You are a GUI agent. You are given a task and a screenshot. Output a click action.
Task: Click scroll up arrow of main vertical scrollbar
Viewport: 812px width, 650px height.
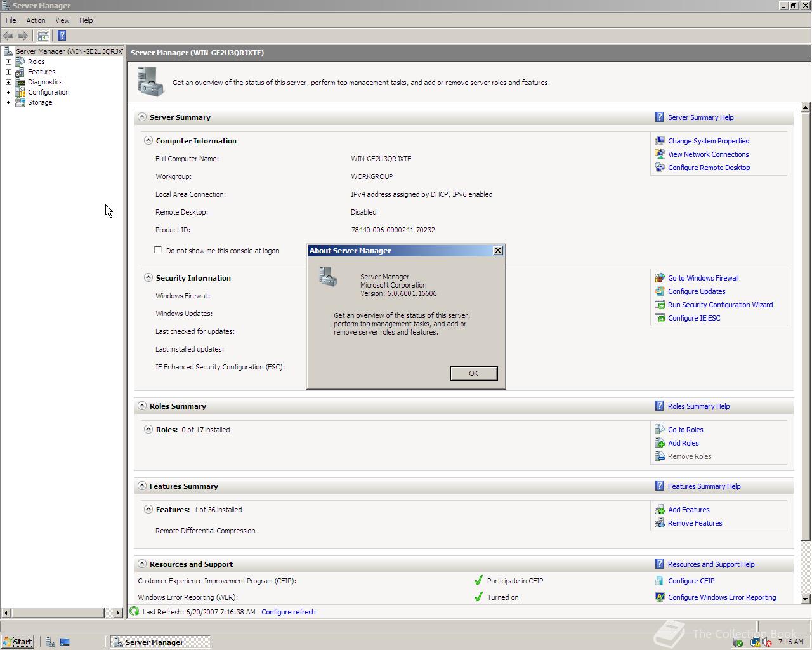point(806,107)
